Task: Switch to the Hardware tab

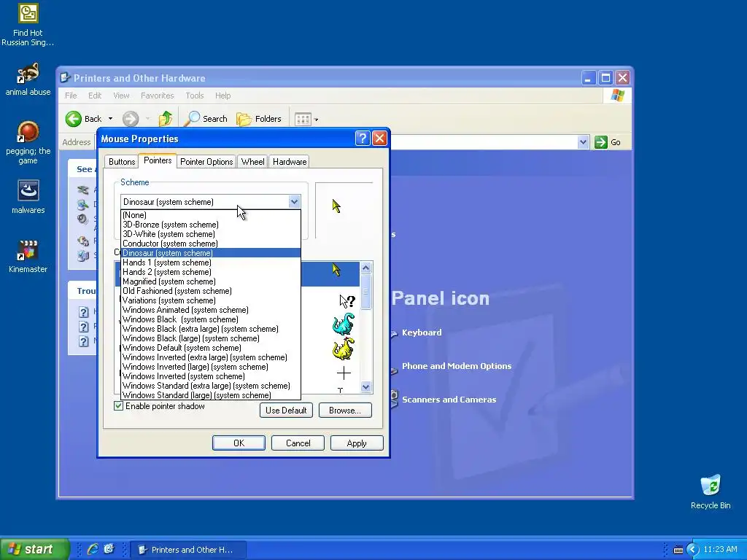Action: click(290, 162)
